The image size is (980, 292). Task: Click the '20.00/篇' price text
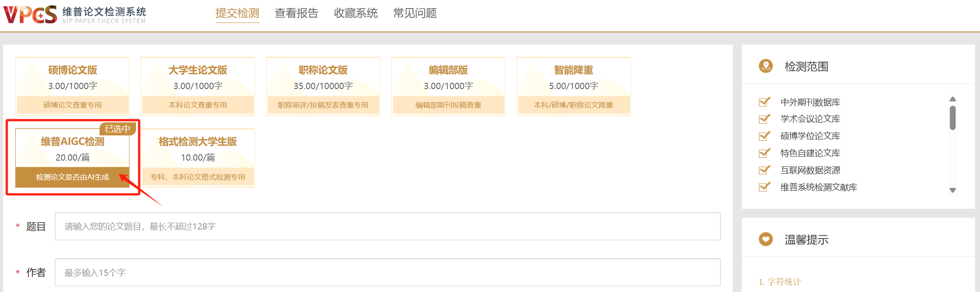[73, 157]
